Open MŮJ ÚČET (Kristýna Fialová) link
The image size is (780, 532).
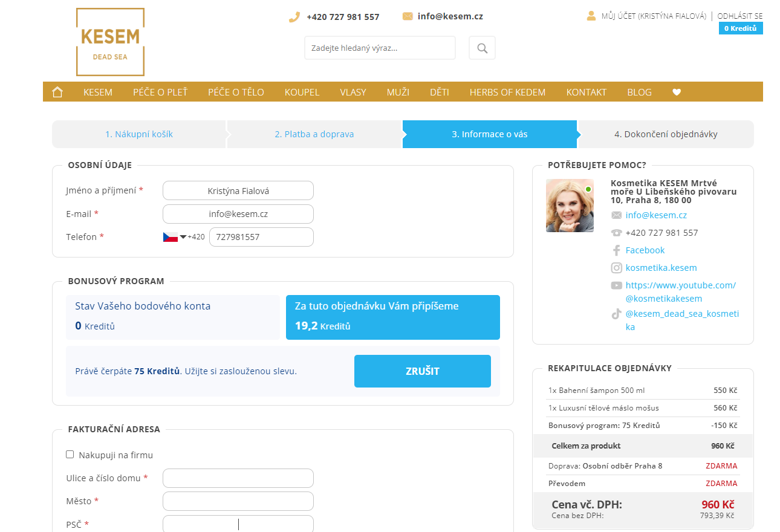(654, 16)
